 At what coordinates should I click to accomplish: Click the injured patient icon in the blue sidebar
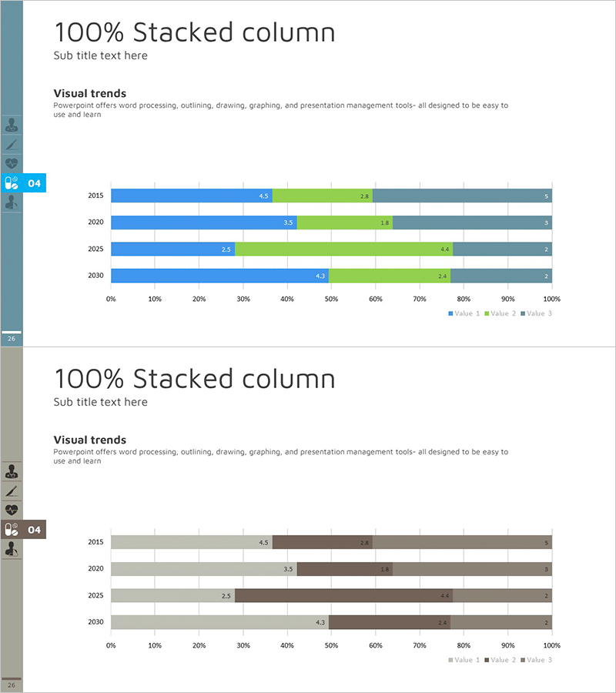tap(12, 203)
